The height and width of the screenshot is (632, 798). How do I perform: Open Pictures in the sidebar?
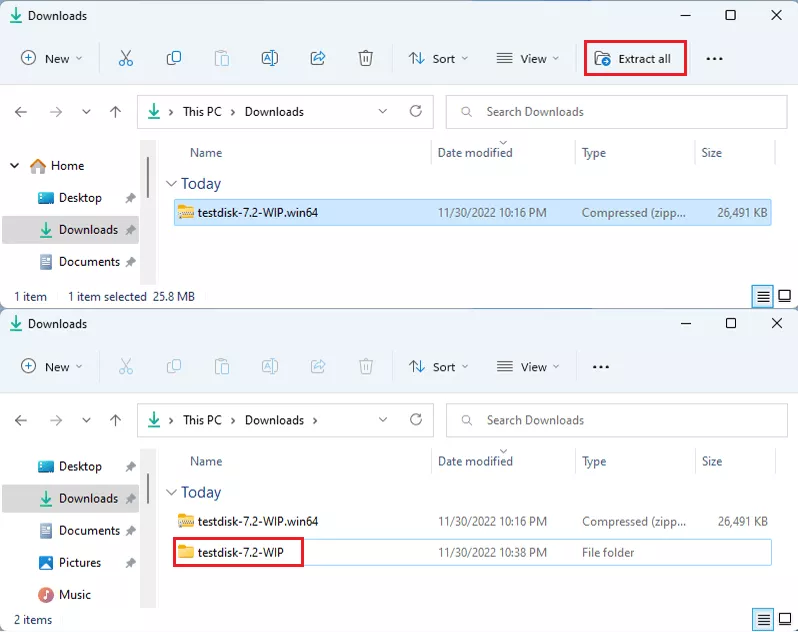[80, 562]
